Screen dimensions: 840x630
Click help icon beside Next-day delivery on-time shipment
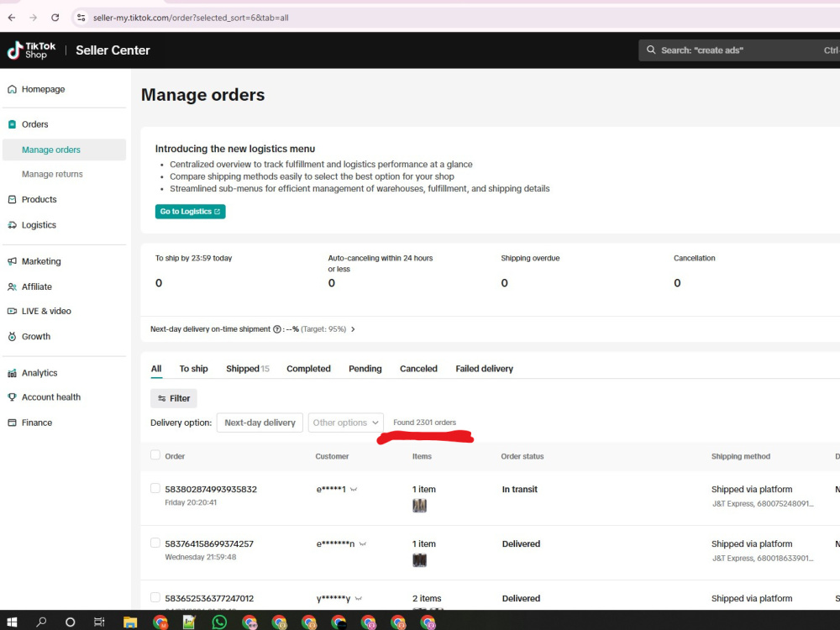click(277, 329)
